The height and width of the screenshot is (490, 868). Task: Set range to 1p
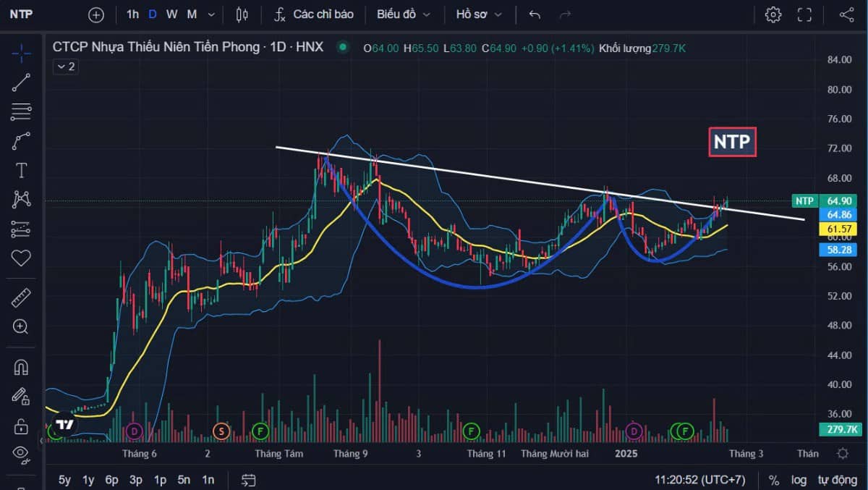pyautogui.click(x=160, y=480)
